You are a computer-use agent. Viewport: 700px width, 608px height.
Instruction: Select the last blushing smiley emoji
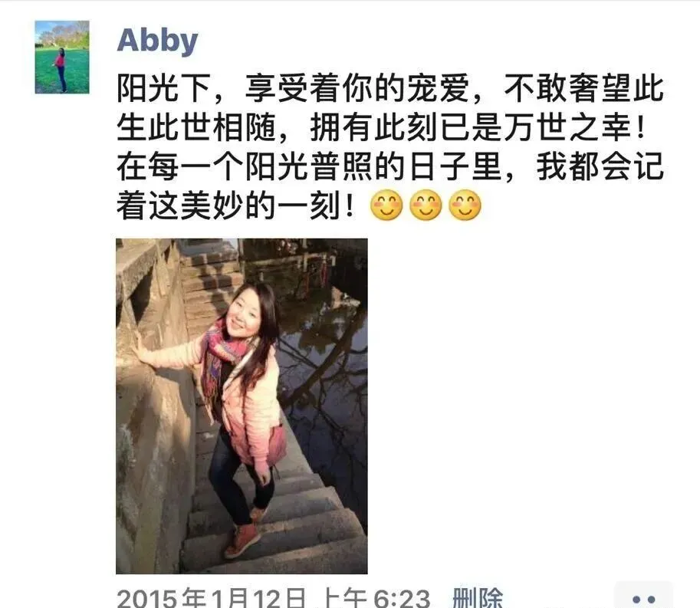click(x=465, y=205)
